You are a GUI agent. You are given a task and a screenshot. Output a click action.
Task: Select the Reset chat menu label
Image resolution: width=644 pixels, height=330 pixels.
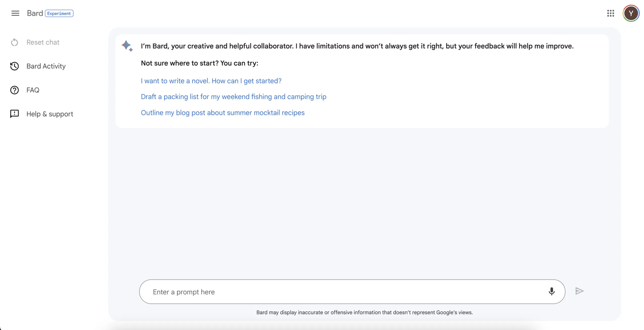click(x=43, y=42)
